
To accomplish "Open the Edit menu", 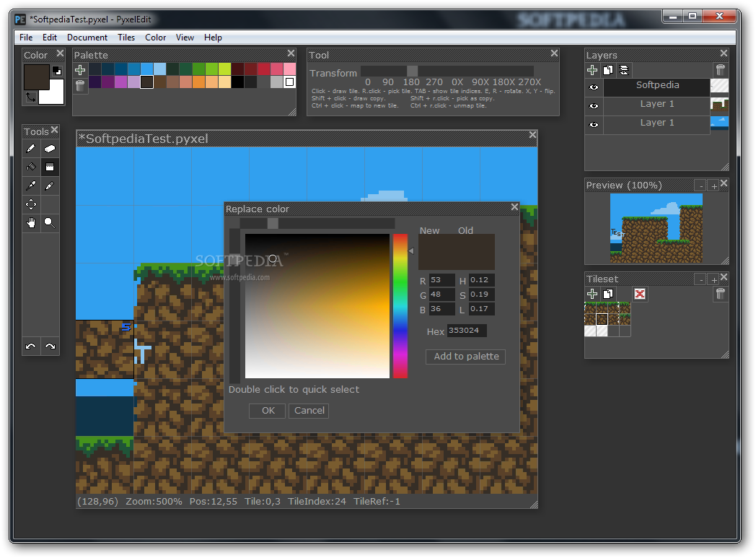I will [x=49, y=37].
